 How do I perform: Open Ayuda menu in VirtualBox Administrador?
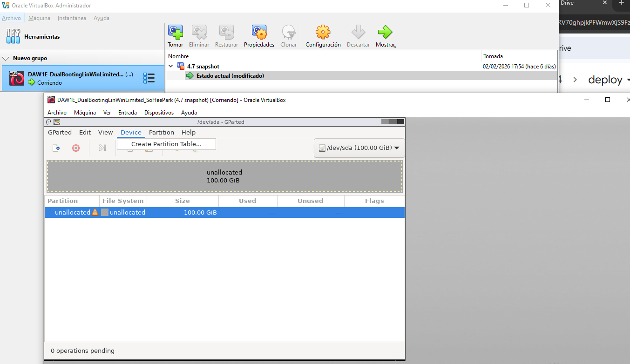(x=102, y=18)
